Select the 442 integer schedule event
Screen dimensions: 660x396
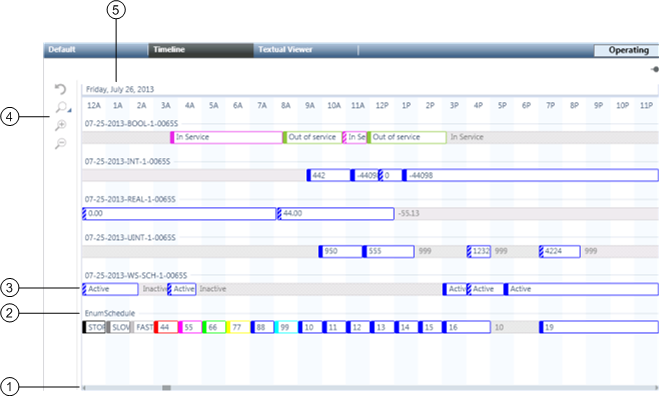tap(329, 175)
